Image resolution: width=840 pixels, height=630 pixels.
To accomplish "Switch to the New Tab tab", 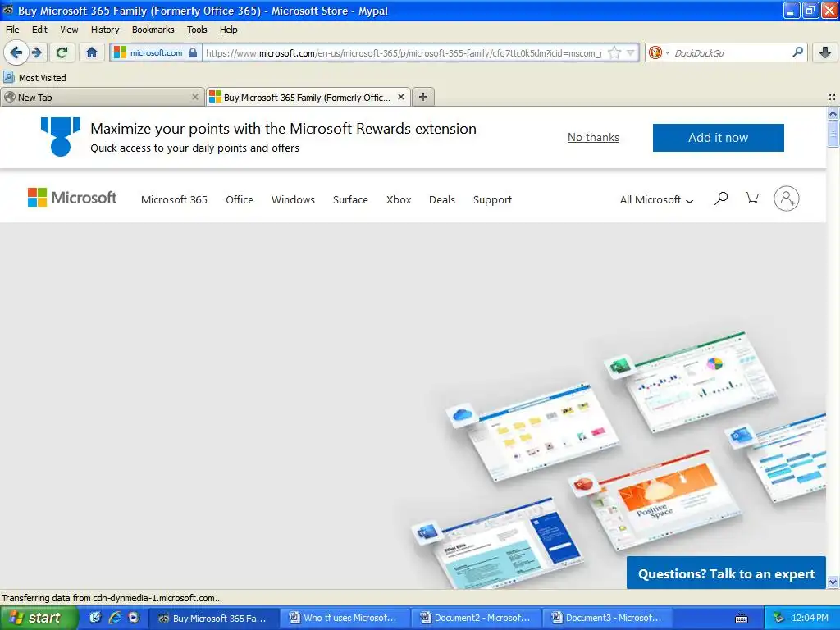I will pos(97,97).
